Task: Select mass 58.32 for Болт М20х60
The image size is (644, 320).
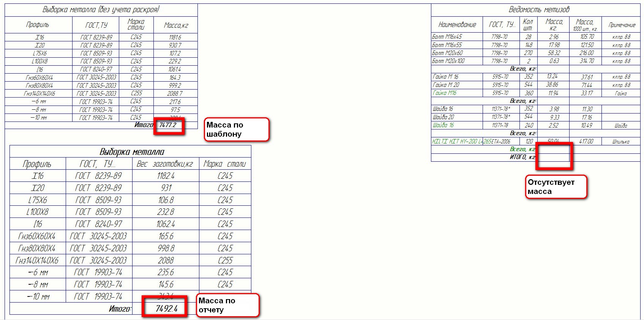Action: coord(554,53)
